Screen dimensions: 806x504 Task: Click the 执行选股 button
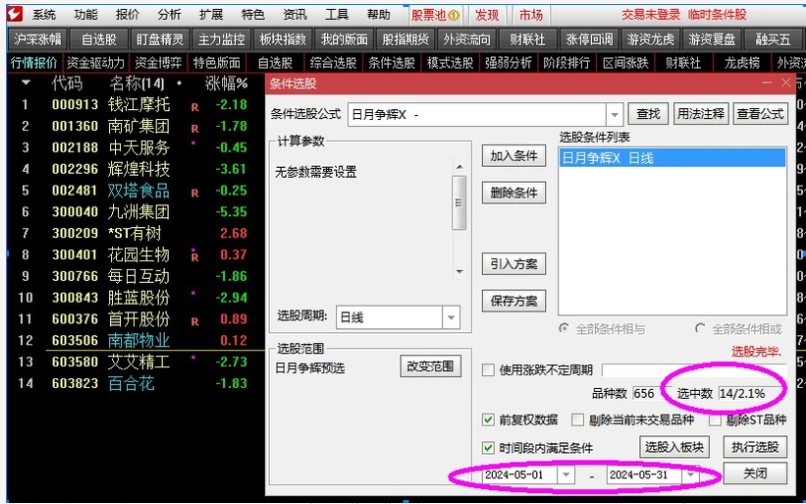click(x=755, y=447)
